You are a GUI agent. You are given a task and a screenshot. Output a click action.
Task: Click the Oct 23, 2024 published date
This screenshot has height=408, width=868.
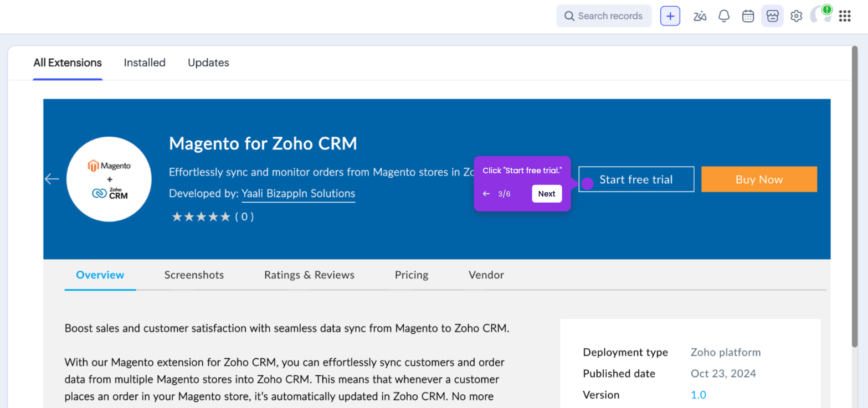[723, 374]
